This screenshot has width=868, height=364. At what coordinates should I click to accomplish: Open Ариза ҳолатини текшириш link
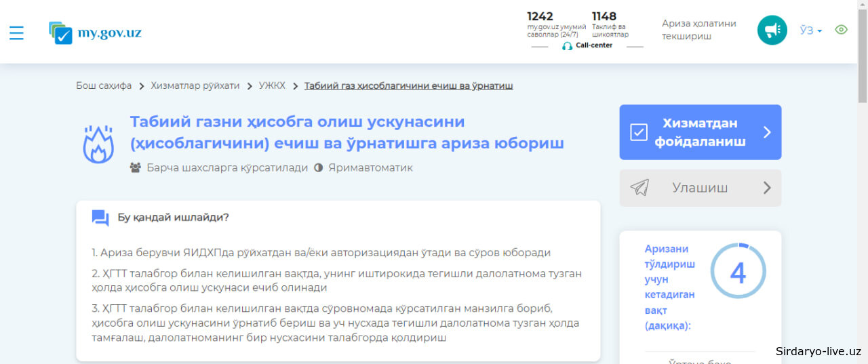click(698, 30)
